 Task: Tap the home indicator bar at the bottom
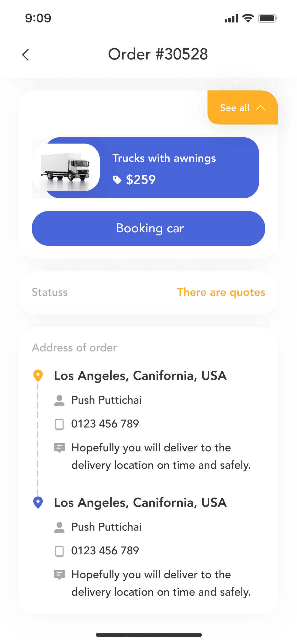(149, 635)
